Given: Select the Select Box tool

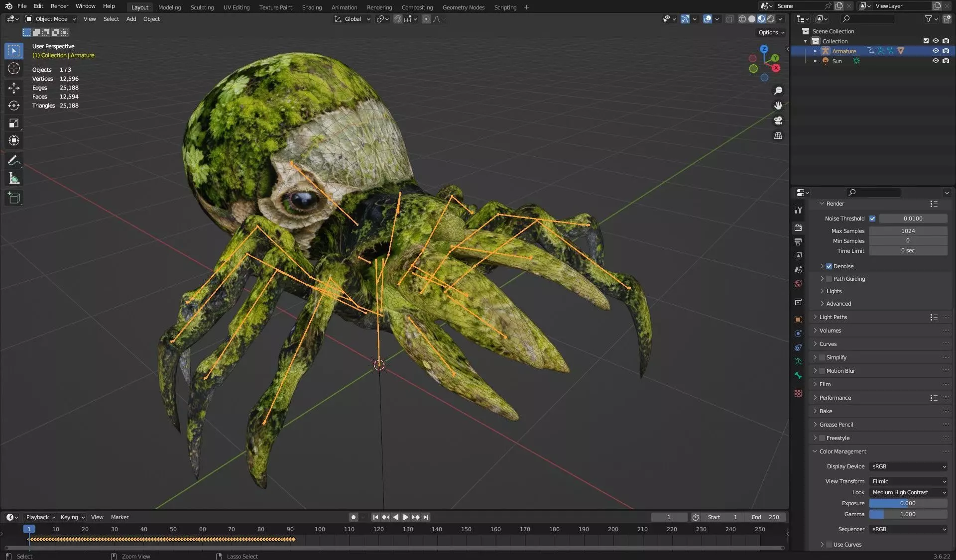Looking at the screenshot, I should click(x=14, y=51).
